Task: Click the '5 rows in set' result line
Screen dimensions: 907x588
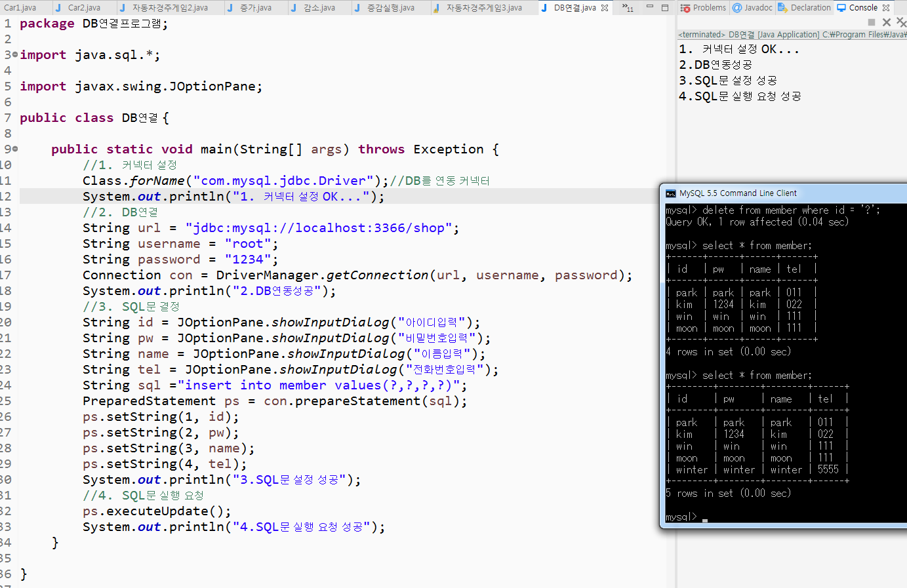Action: [729, 494]
